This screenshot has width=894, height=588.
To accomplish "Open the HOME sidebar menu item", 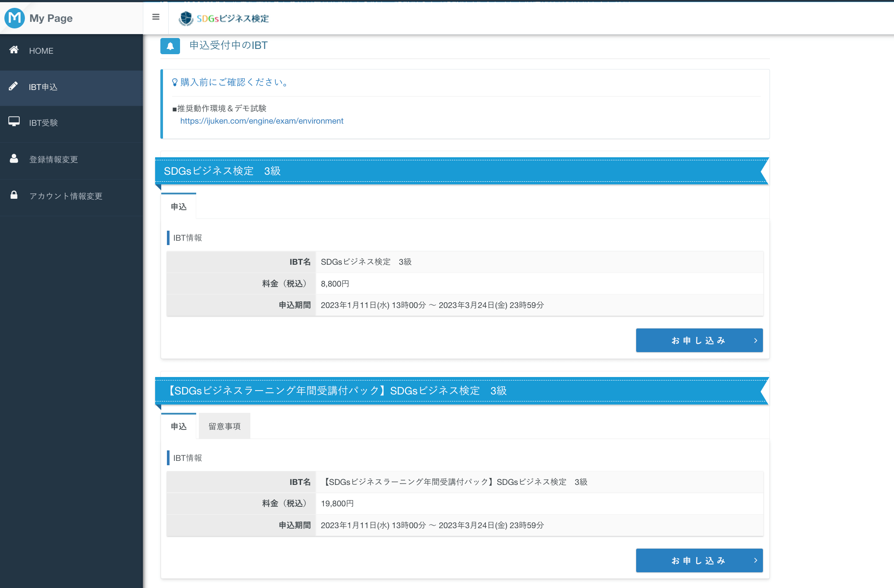I will tap(71, 51).
